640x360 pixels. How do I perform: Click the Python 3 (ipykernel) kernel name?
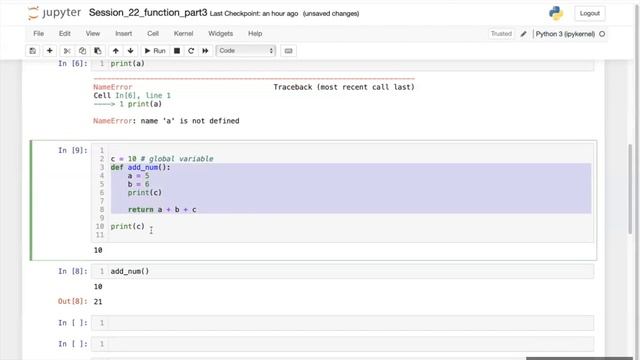pos(565,34)
